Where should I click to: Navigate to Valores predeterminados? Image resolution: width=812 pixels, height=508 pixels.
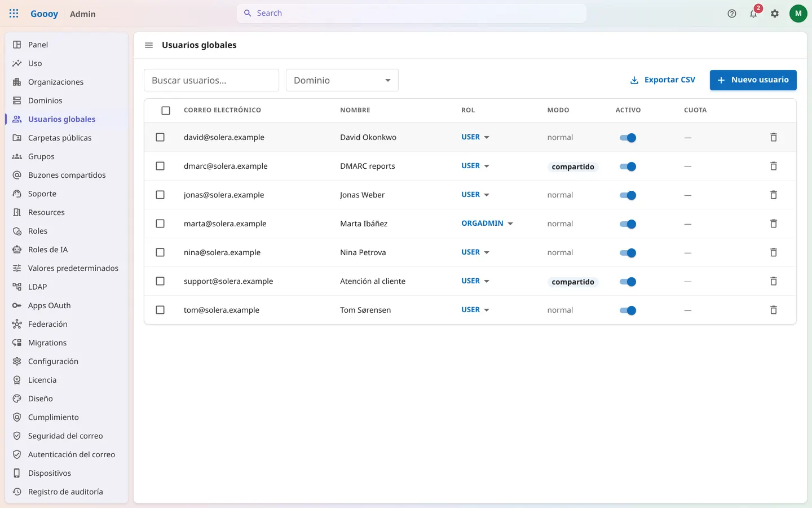[x=67, y=268]
